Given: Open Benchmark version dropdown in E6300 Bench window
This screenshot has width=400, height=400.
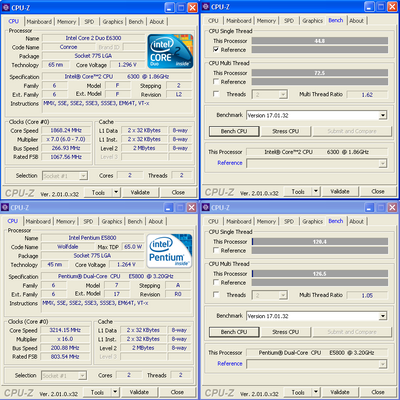Looking at the screenshot, I should coord(383,115).
